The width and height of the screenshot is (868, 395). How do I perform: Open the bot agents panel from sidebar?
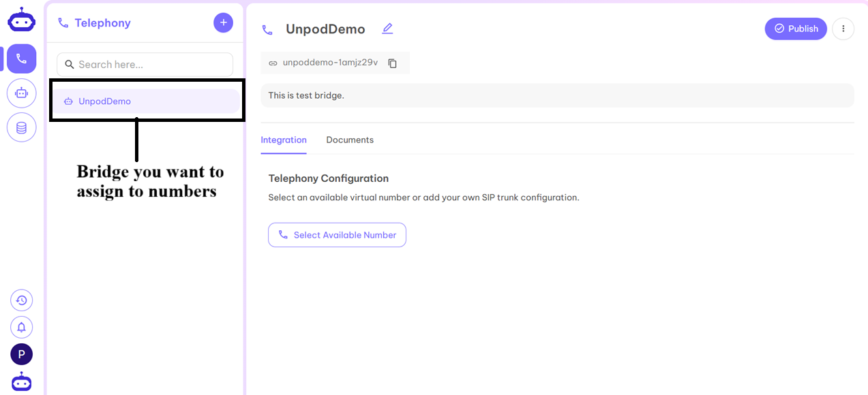click(x=21, y=93)
